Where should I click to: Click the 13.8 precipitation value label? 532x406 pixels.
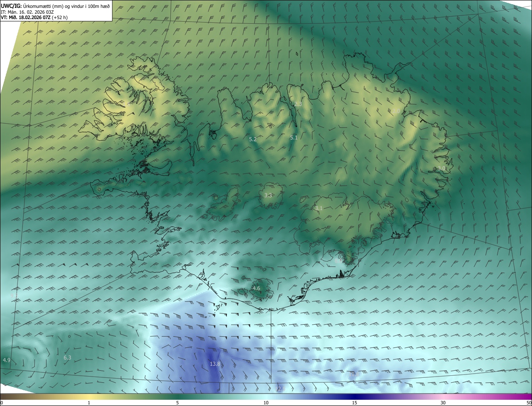tap(215, 364)
